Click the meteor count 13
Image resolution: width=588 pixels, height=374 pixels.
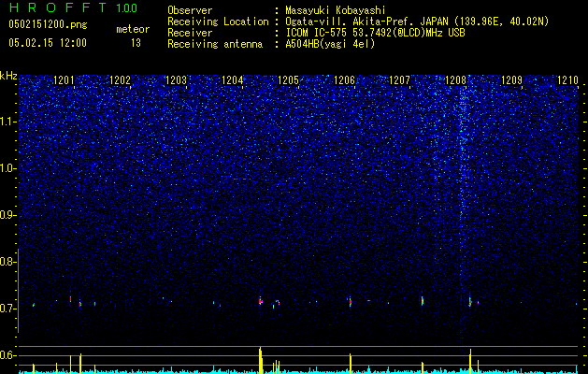[x=136, y=43]
